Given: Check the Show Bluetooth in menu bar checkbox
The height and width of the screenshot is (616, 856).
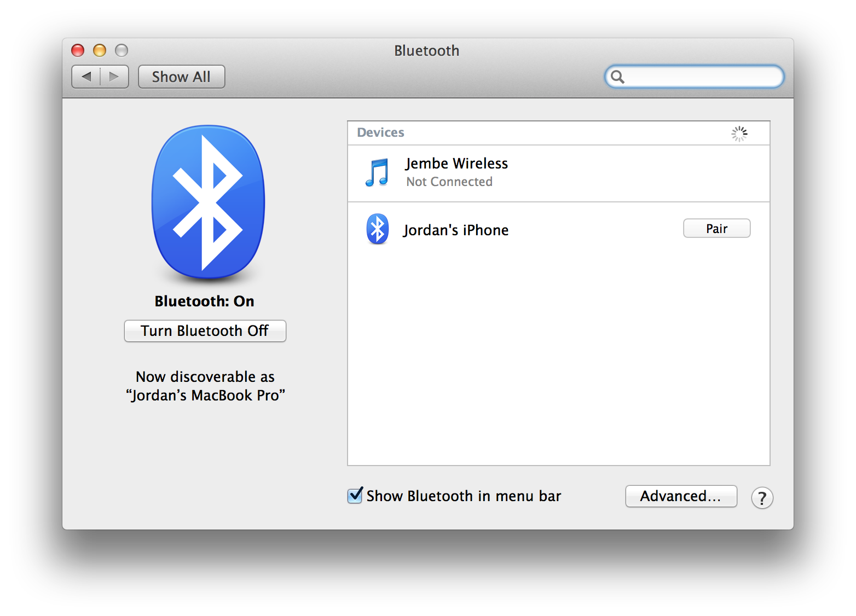Looking at the screenshot, I should click(x=354, y=496).
